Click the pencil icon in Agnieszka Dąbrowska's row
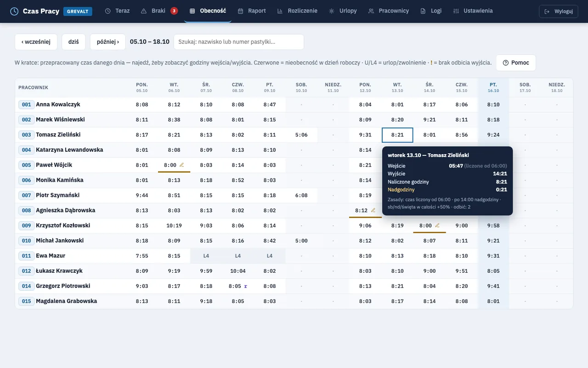Screen dimensions: 588x368 pyautogui.click(x=373, y=210)
